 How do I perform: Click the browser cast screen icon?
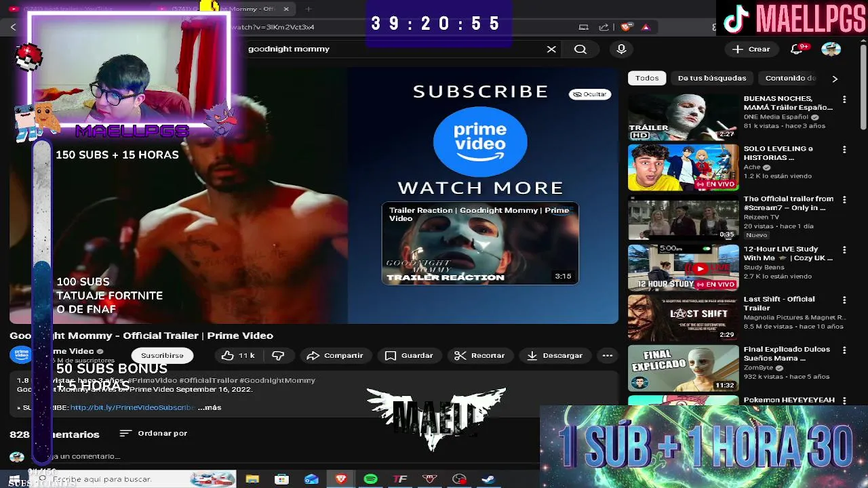tap(583, 27)
